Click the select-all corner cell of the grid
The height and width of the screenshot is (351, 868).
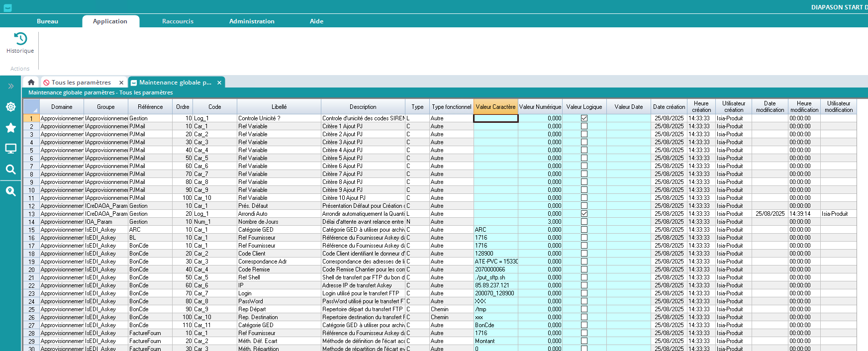[31, 107]
